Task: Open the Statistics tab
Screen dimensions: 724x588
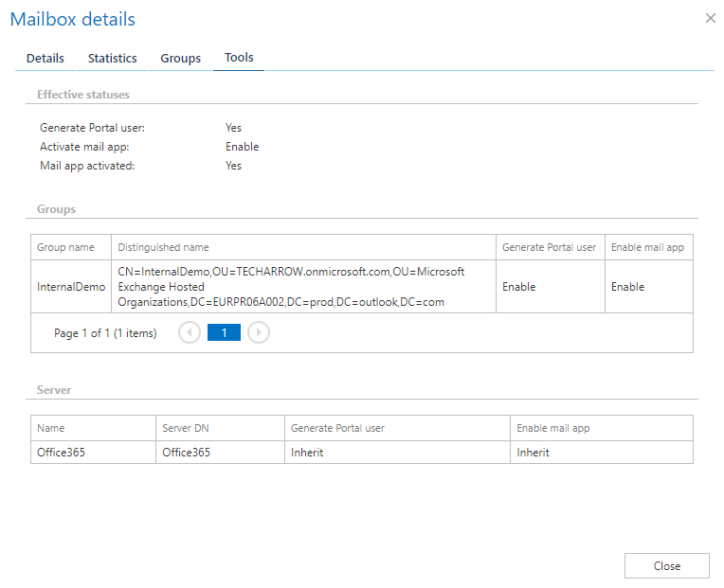Action: tap(112, 58)
